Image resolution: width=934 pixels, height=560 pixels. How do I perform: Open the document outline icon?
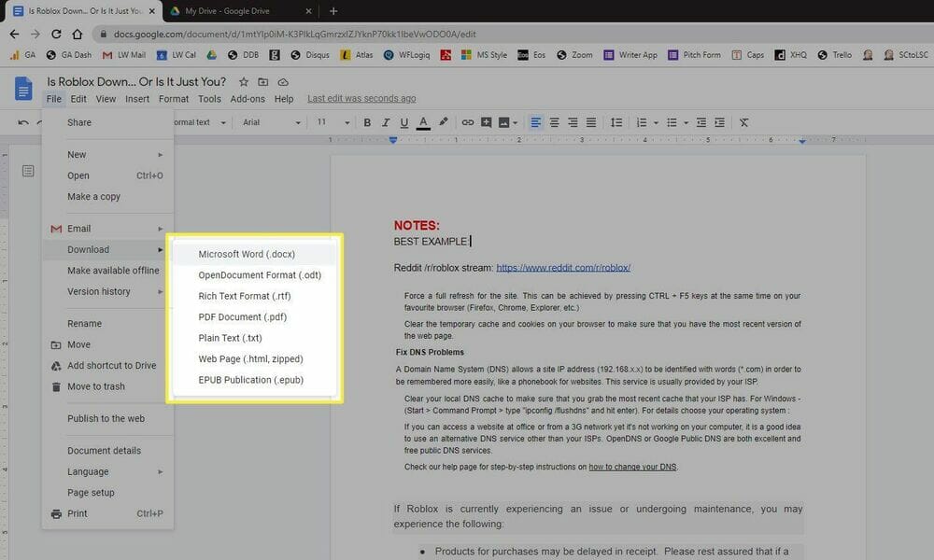(29, 171)
